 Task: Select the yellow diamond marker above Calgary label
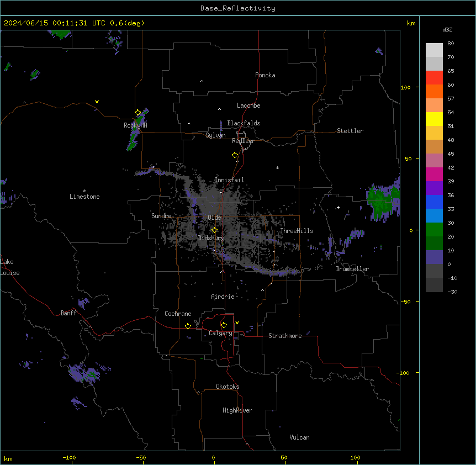[x=224, y=325]
